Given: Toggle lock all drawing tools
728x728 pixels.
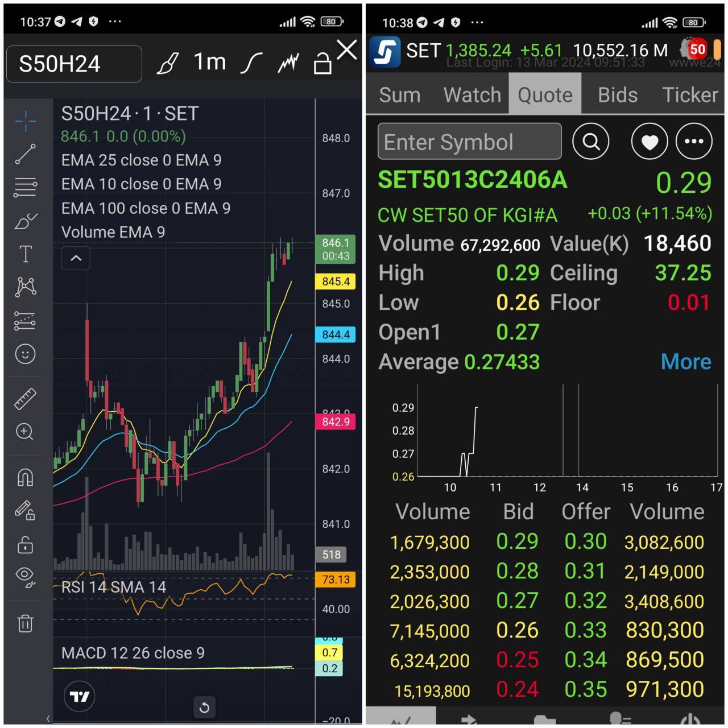Looking at the screenshot, I should click(x=26, y=544).
